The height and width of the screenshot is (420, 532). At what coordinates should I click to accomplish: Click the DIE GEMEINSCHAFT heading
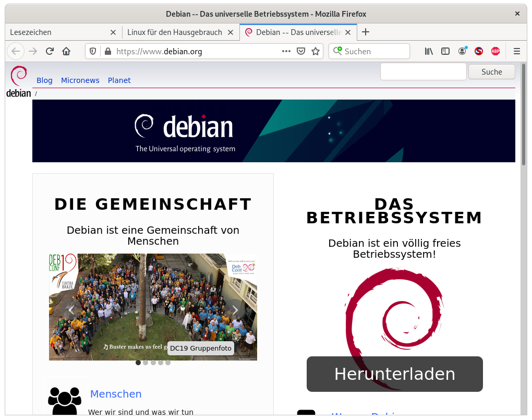153,204
